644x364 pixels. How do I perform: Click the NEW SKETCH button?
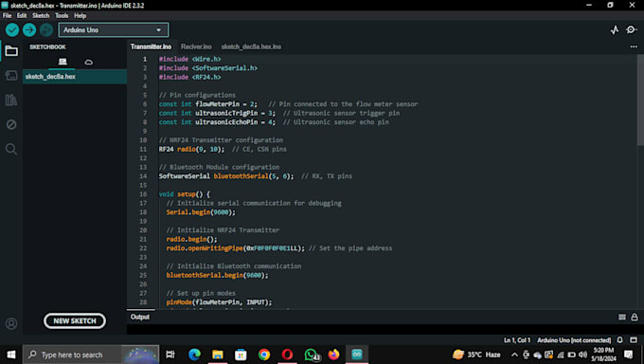click(75, 320)
